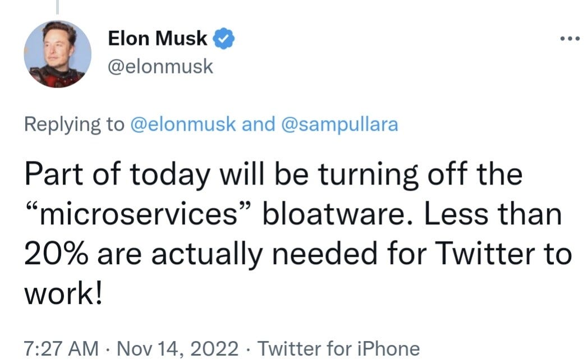
Task: Click the 7:27 AM time text
Action: 59,348
